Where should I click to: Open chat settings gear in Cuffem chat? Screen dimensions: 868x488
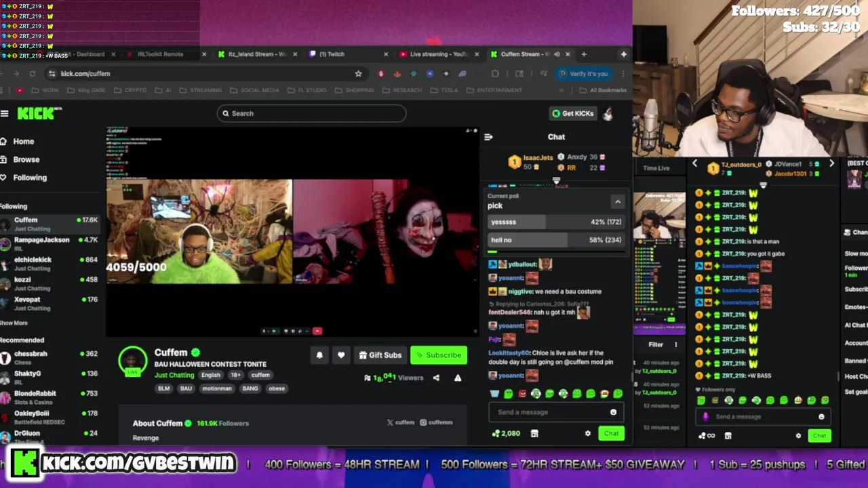pyautogui.click(x=588, y=434)
